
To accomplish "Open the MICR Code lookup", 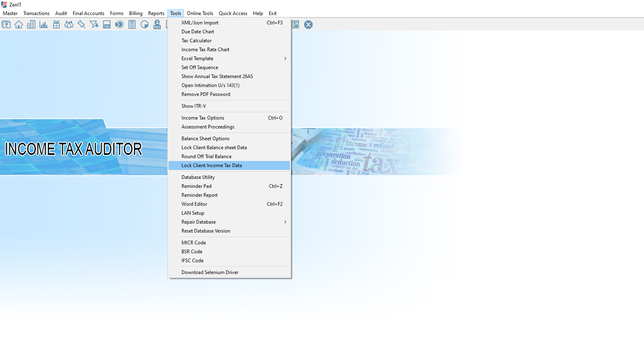I will click(229, 243).
